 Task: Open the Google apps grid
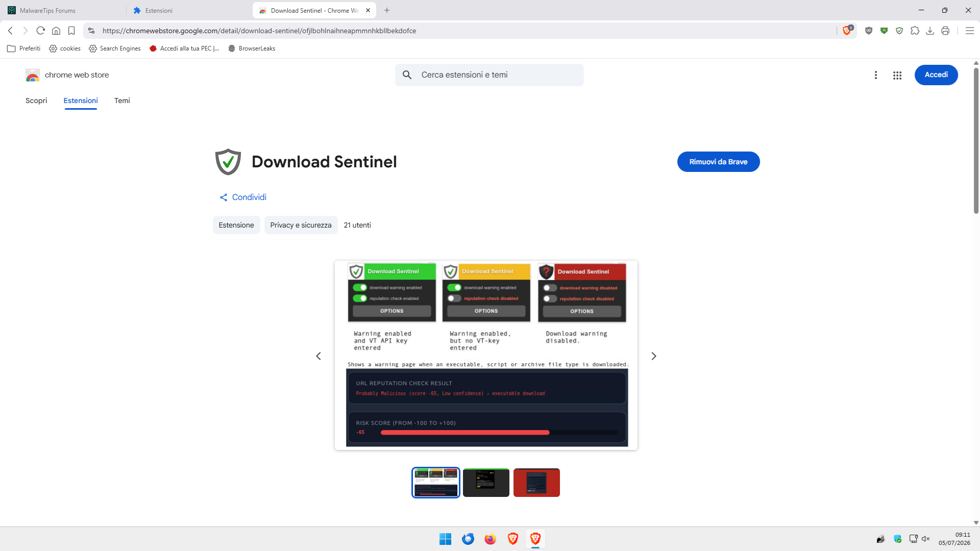coord(897,76)
